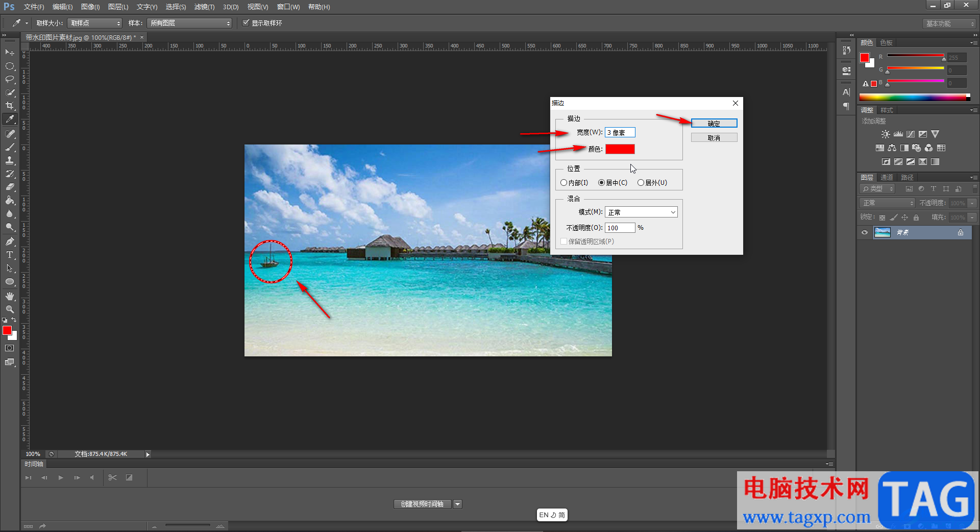Viewport: 980px width, 532px height.
Task: Open the create video timeline dropdown arrow
Action: coord(457,504)
